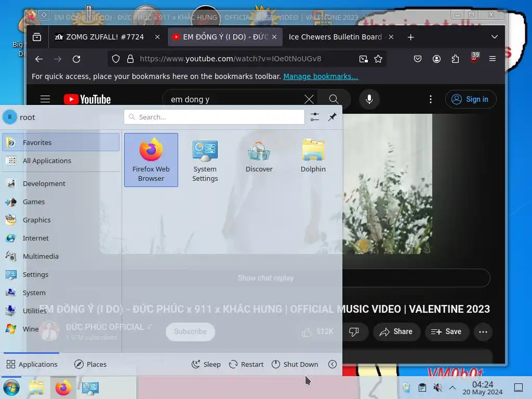
Task: Show desktop via taskbar corner button
Action: [518, 388]
